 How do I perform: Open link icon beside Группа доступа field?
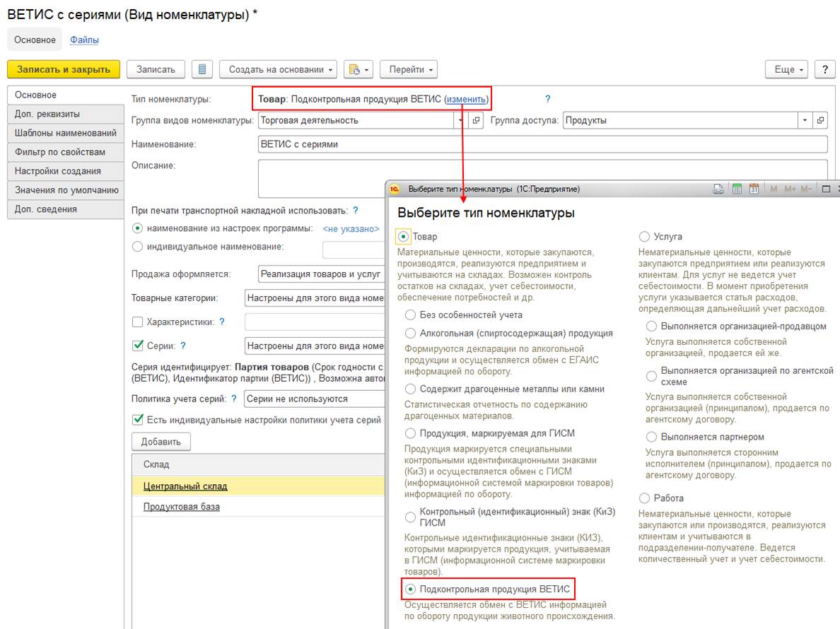click(x=820, y=120)
